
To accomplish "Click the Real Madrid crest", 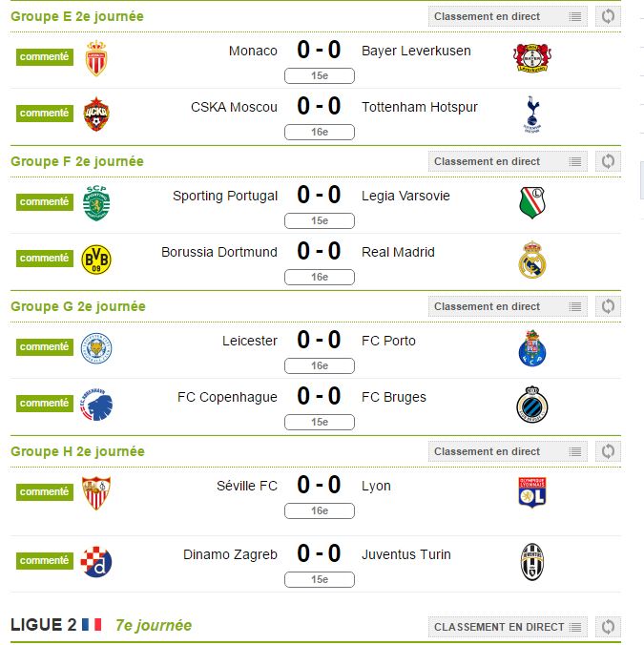I will (532, 260).
